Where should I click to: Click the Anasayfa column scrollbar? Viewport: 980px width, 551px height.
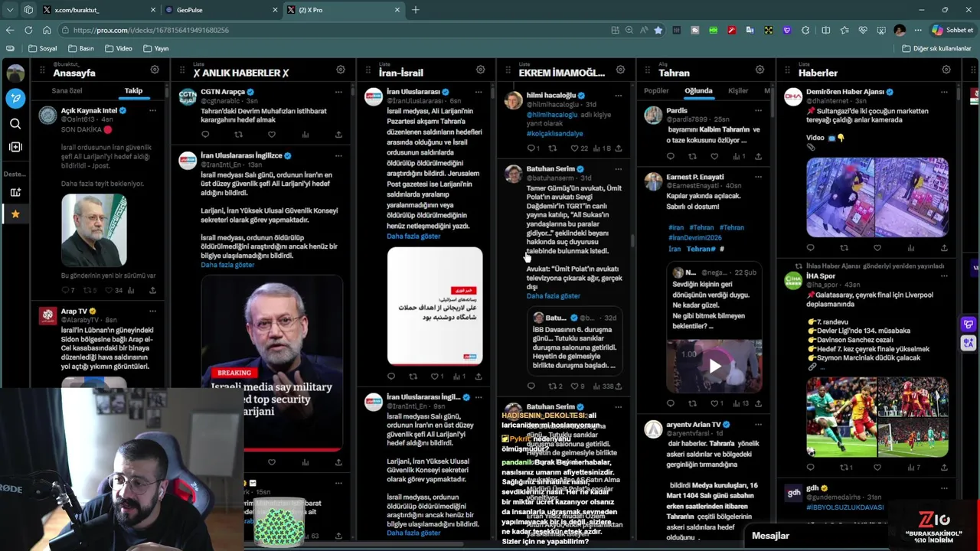coord(167,92)
